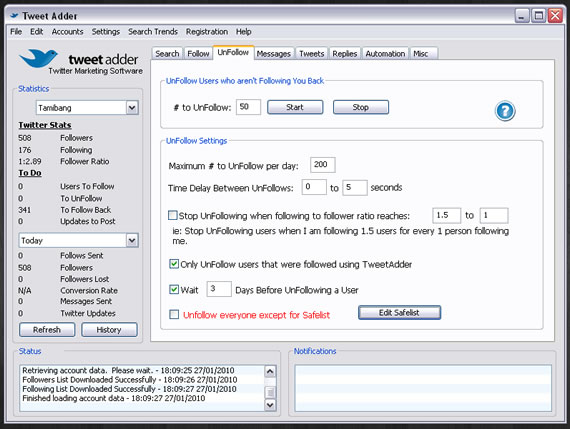
Task: Enable Unfollow everyone except for Safelist
Action: pyautogui.click(x=174, y=314)
